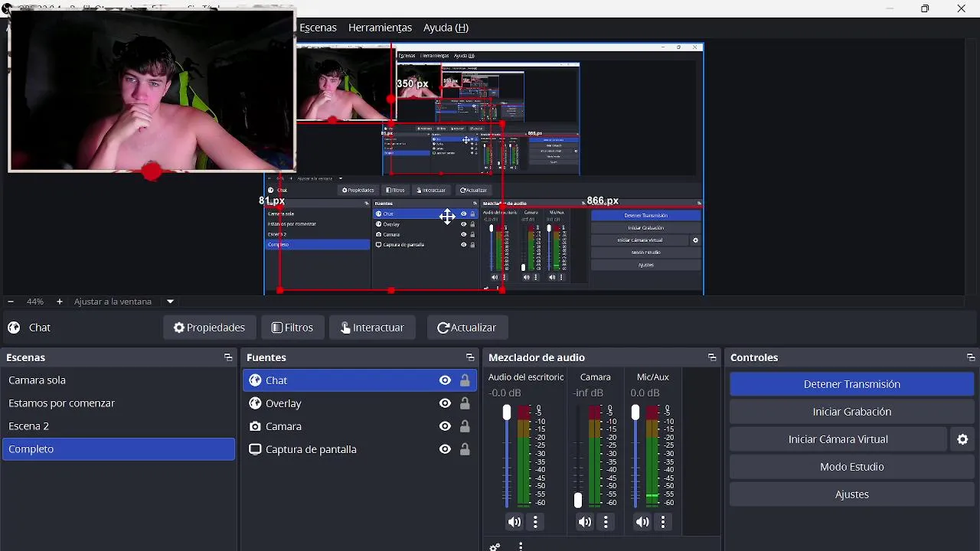Screen dimensions: 980x551
Task: Mute Audio del escritorio speaker icon
Action: 514,522
